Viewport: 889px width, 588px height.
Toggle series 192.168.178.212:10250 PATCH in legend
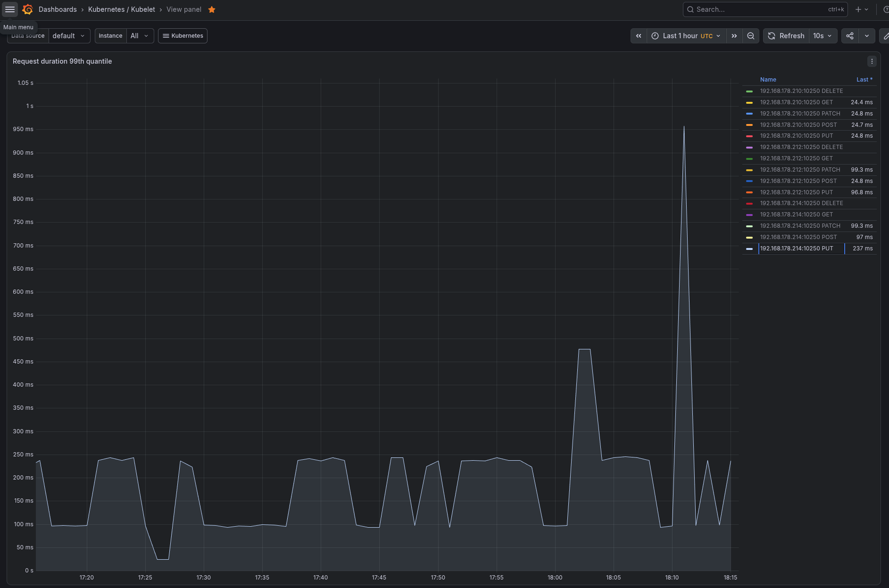[x=800, y=170]
